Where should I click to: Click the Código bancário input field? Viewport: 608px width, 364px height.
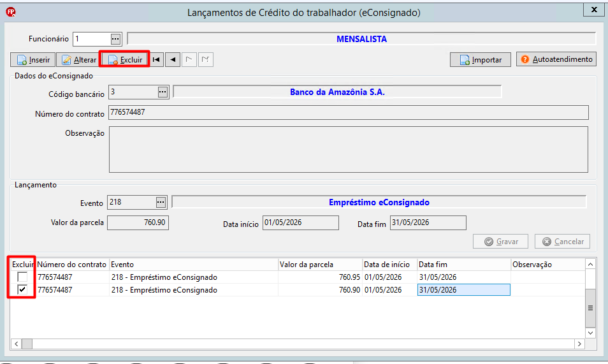pos(133,92)
